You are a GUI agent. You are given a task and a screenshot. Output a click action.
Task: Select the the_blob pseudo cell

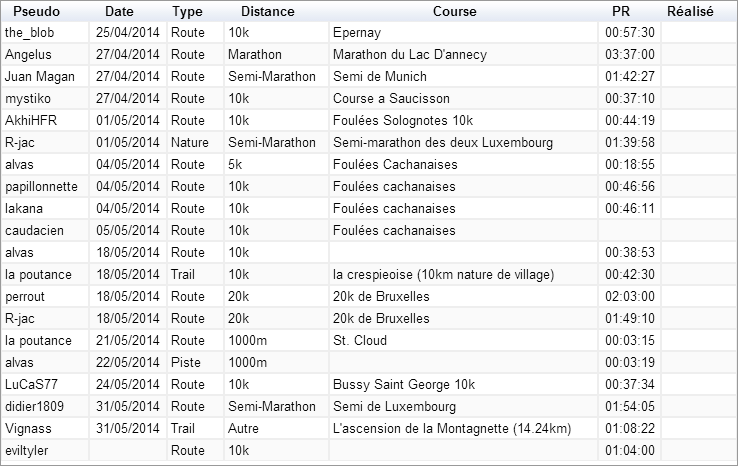point(45,32)
